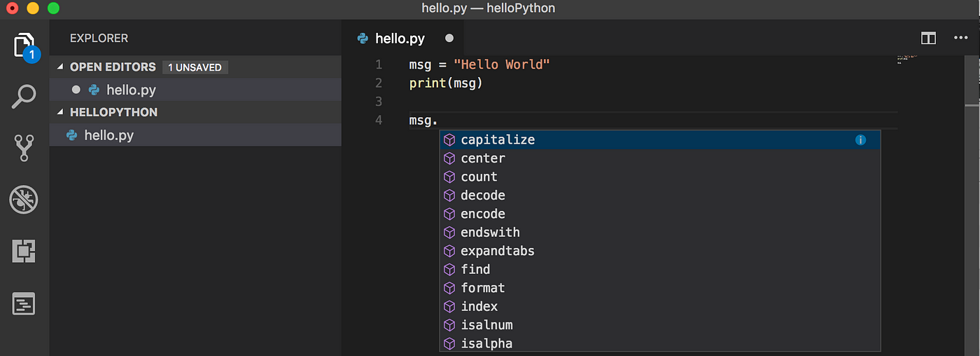The image size is (980, 356).
Task: Click the method icon beside decode
Action: pyautogui.click(x=449, y=196)
